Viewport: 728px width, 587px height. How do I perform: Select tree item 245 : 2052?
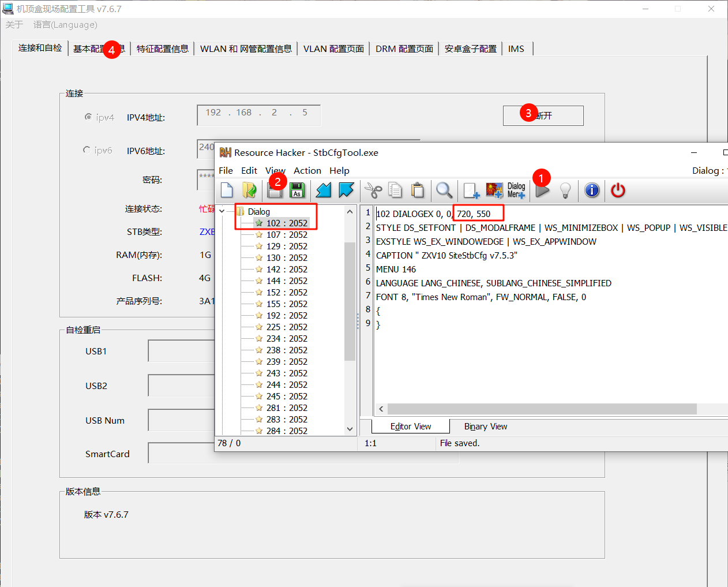[287, 396]
